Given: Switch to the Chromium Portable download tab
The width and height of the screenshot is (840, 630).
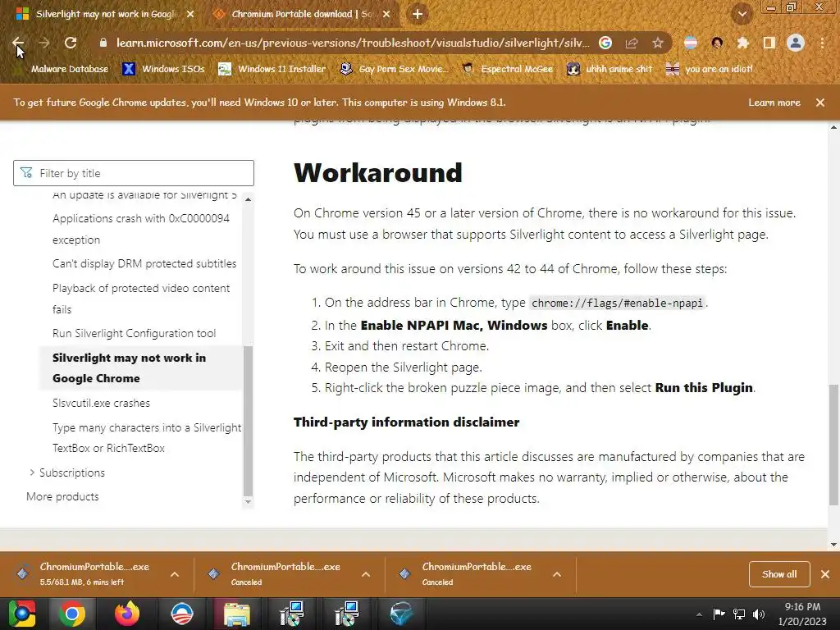Looking at the screenshot, I should tap(303, 14).
